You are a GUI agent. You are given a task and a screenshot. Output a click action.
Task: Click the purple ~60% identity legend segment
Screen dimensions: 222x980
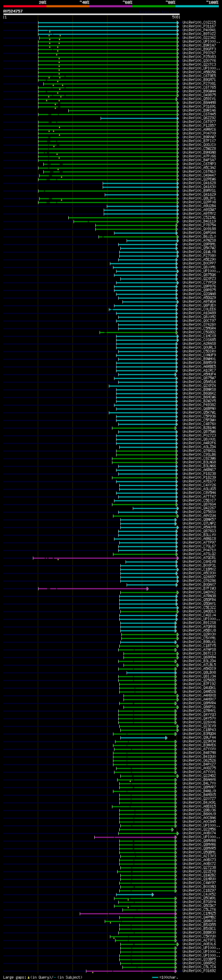111,6
